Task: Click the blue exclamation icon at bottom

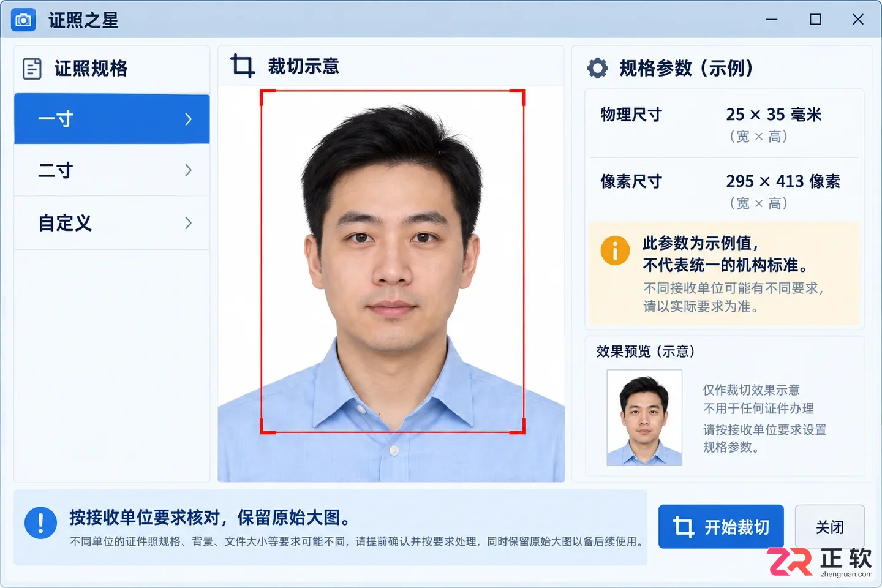Action: pos(40,524)
